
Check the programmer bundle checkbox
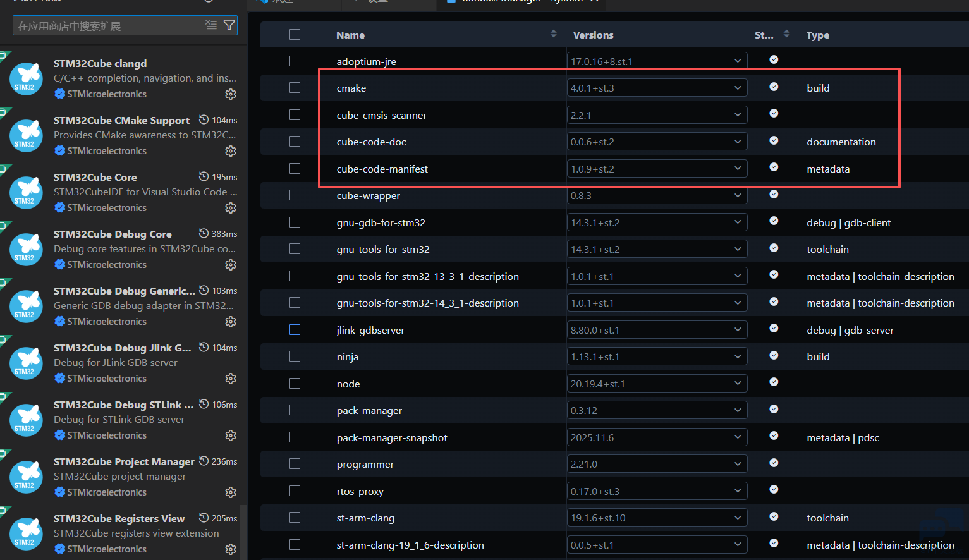pyautogui.click(x=295, y=464)
